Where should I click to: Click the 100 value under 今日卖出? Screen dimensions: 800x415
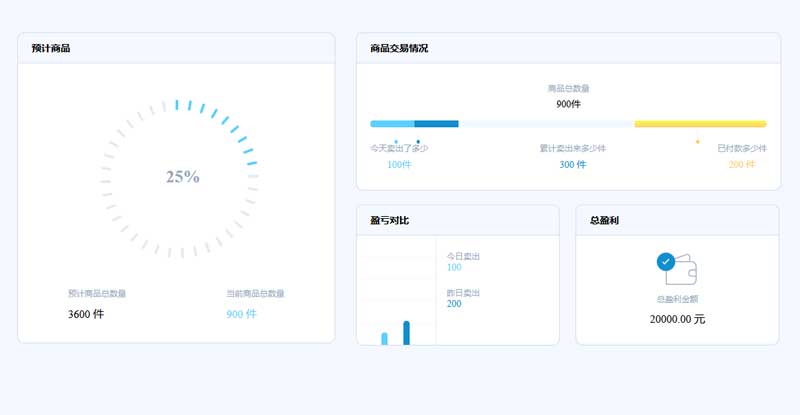point(454,267)
